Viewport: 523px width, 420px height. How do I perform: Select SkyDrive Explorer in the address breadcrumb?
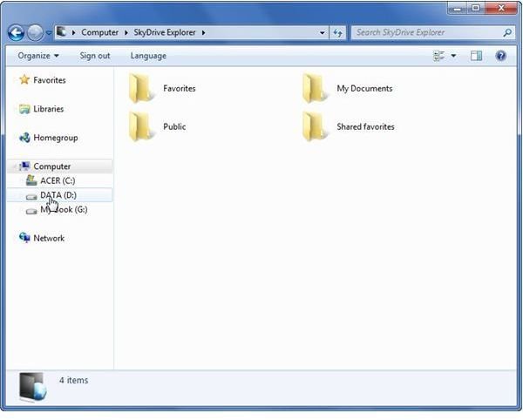[x=165, y=32]
